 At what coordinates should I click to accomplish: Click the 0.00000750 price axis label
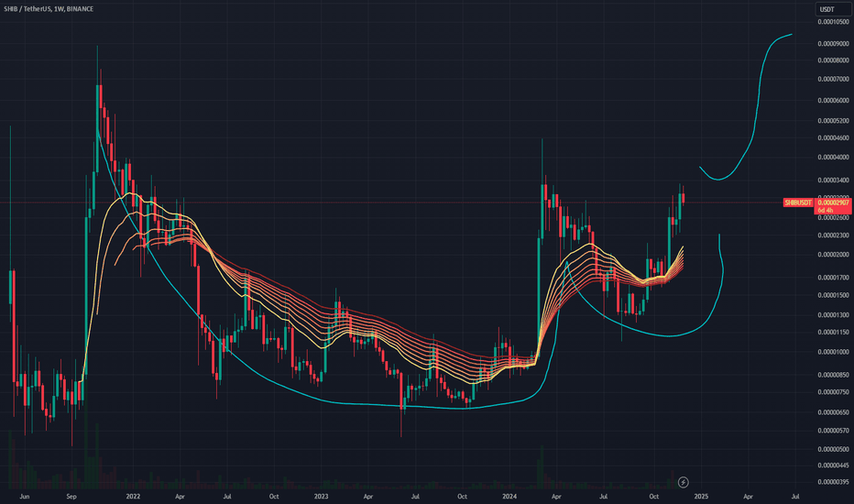833,392
